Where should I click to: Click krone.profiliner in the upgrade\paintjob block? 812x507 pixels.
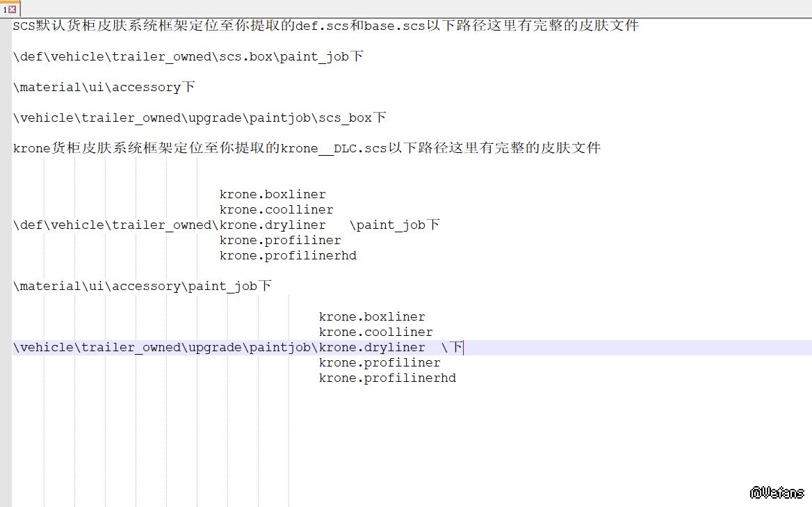pyautogui.click(x=380, y=362)
